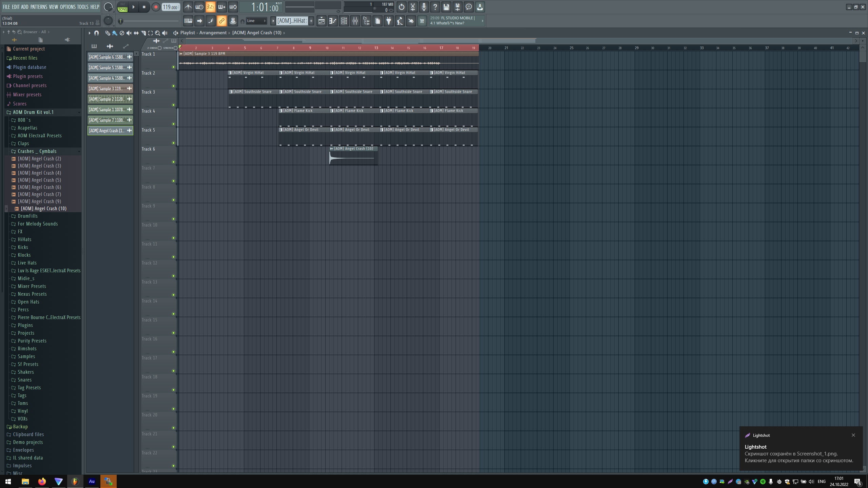Arm the record button
This screenshot has width=868, height=488.
click(x=156, y=7)
